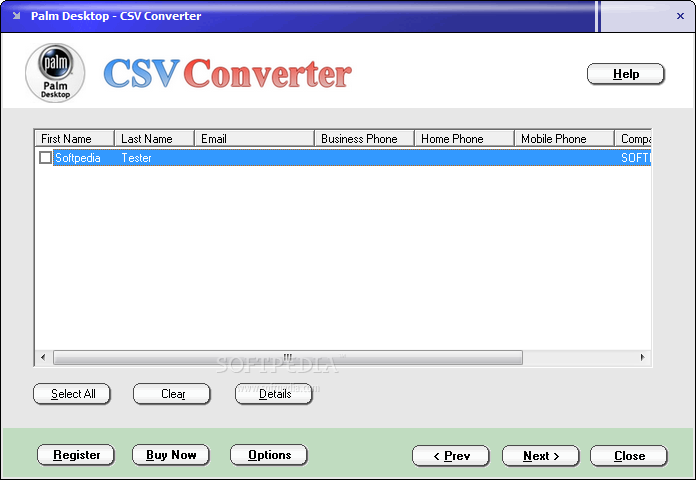Click the Clear button
Viewport: 696px width, 480px height.
172,394
